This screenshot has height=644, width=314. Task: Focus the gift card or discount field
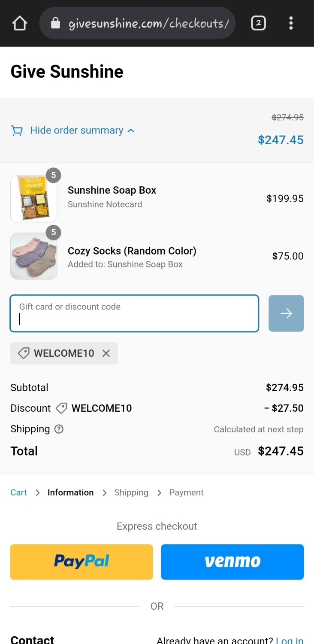[134, 313]
